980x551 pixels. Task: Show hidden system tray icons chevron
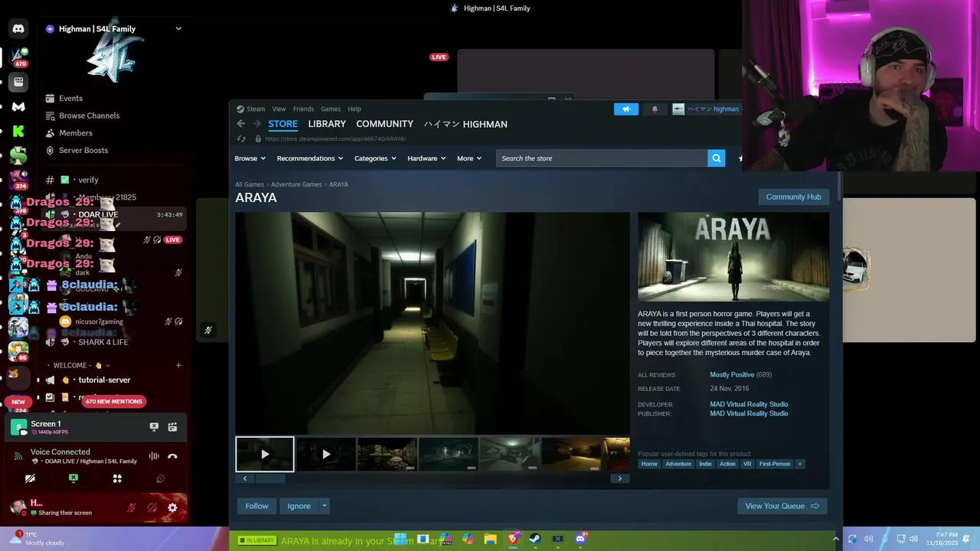click(836, 539)
